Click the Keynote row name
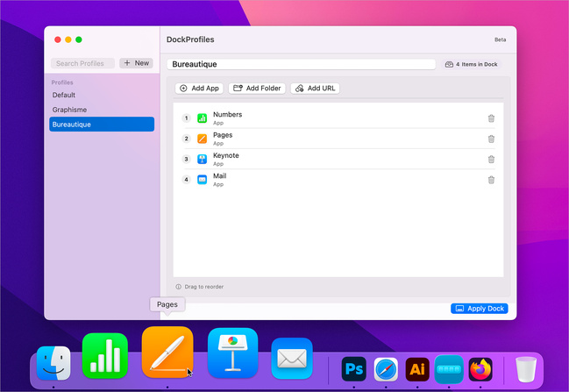569x392 pixels. [x=225, y=155]
